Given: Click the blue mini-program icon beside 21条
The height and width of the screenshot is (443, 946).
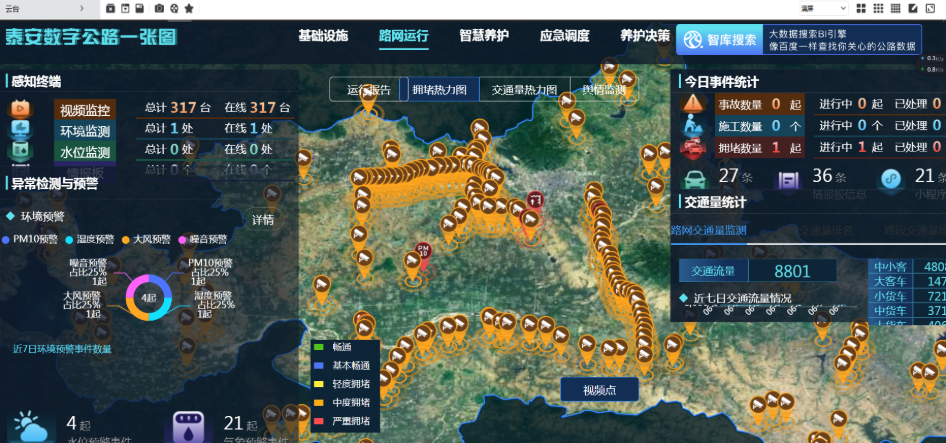Looking at the screenshot, I should [892, 179].
